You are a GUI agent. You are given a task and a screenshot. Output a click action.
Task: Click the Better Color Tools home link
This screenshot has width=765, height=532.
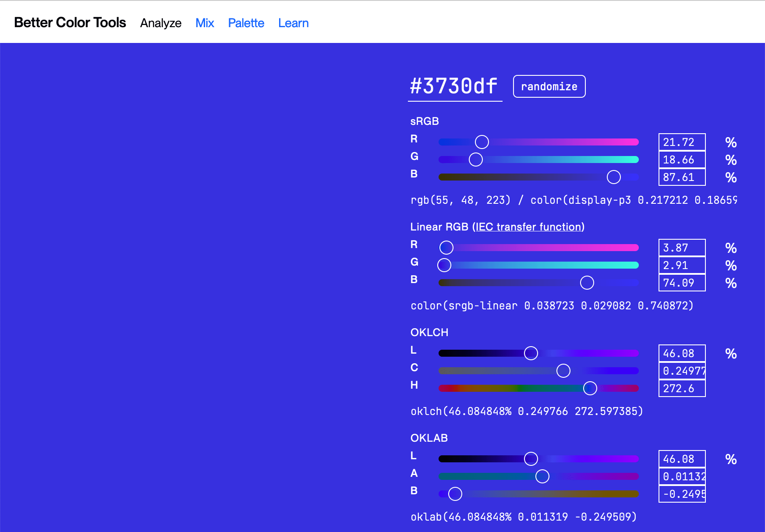coord(70,22)
